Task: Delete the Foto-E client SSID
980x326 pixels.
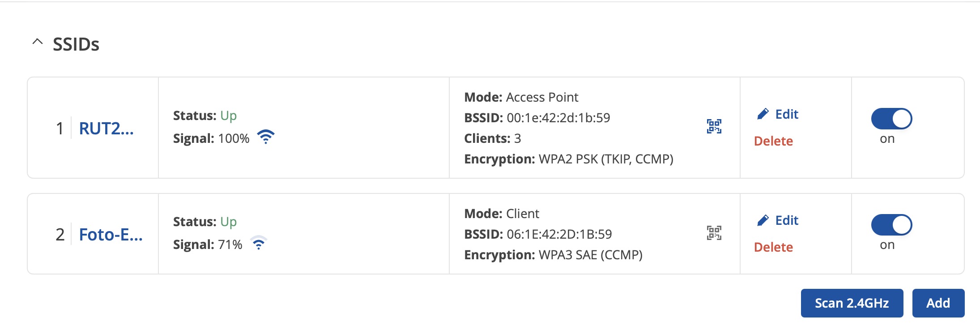Action: point(773,247)
